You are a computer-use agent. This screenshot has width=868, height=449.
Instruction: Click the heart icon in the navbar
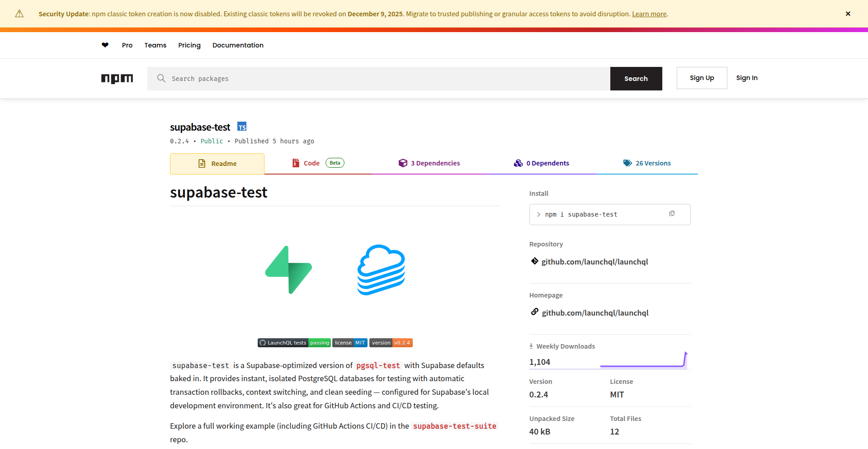pos(105,45)
